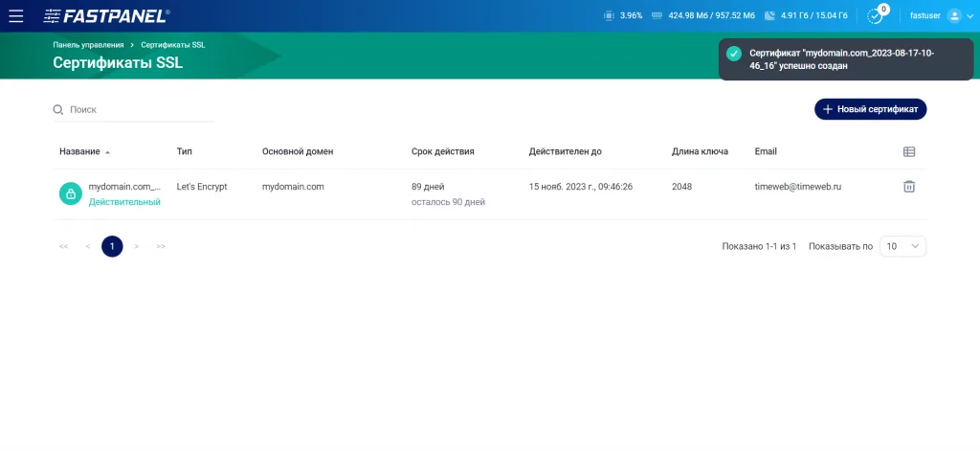Click the Действителен до column header

coord(565,151)
